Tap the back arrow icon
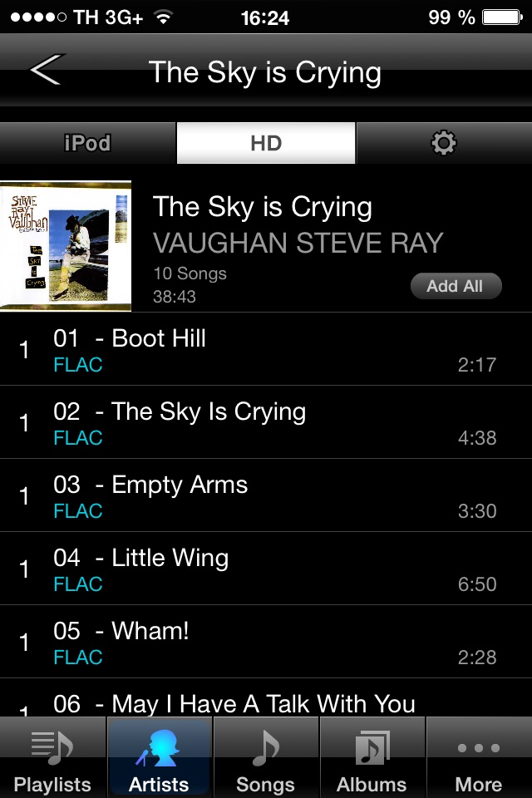 click(x=47, y=70)
